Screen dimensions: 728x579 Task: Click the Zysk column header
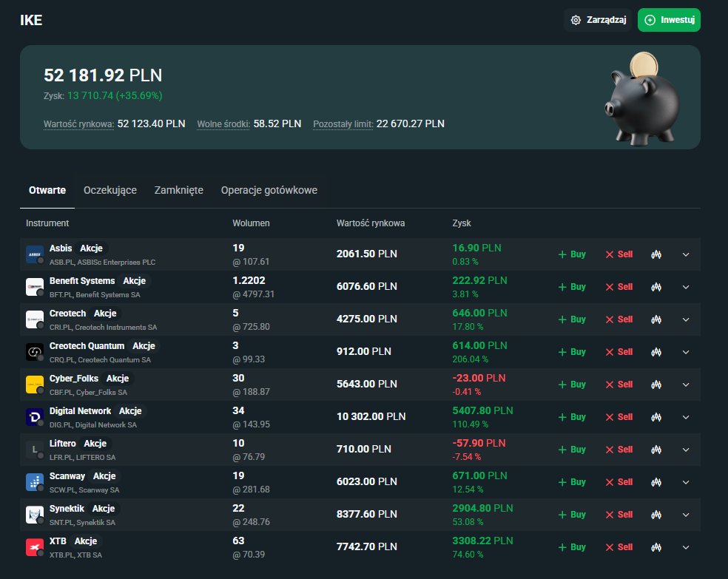click(x=462, y=223)
